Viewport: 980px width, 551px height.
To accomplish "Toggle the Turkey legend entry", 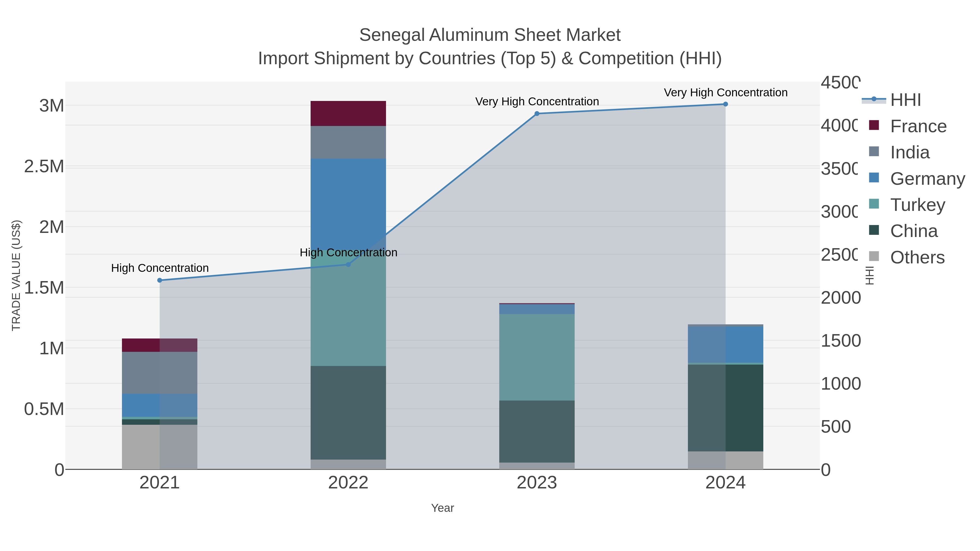I will (907, 205).
